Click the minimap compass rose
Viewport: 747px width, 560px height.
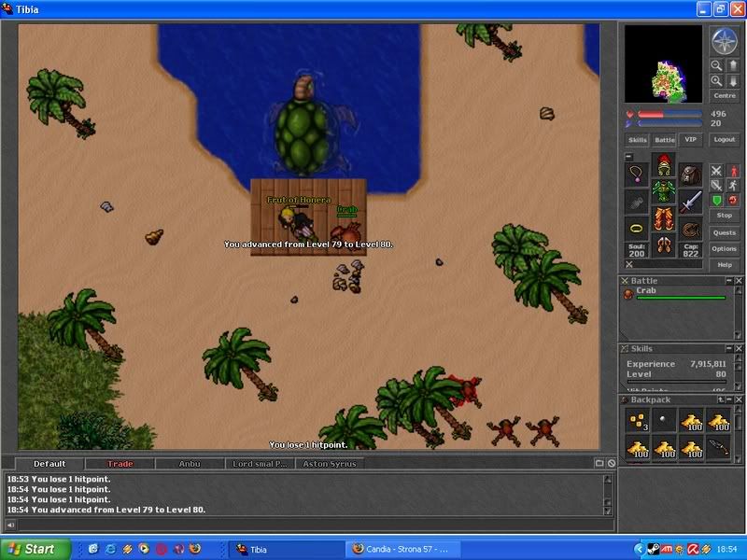tap(725, 40)
